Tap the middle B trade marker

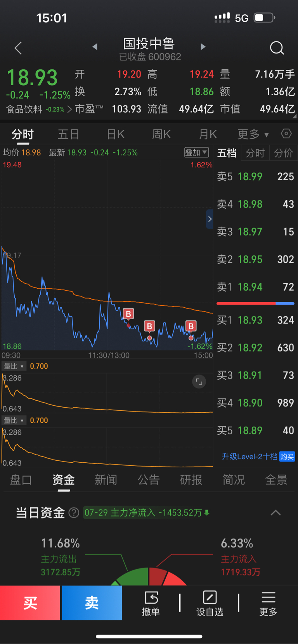[149, 326]
